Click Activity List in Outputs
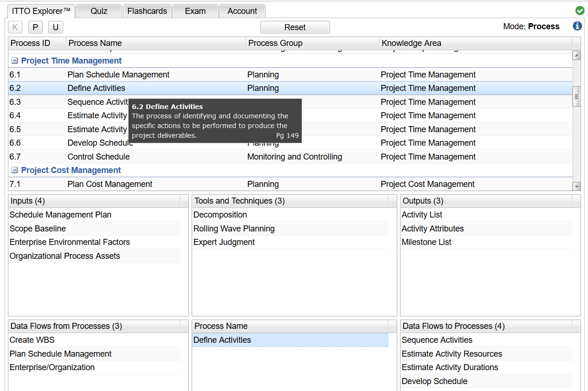The width and height of the screenshot is (588, 391). (x=422, y=215)
